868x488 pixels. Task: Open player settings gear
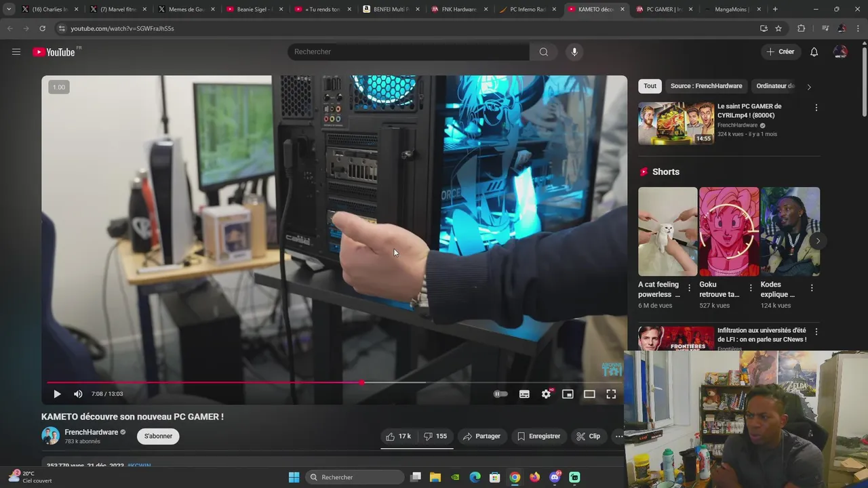pyautogui.click(x=546, y=394)
